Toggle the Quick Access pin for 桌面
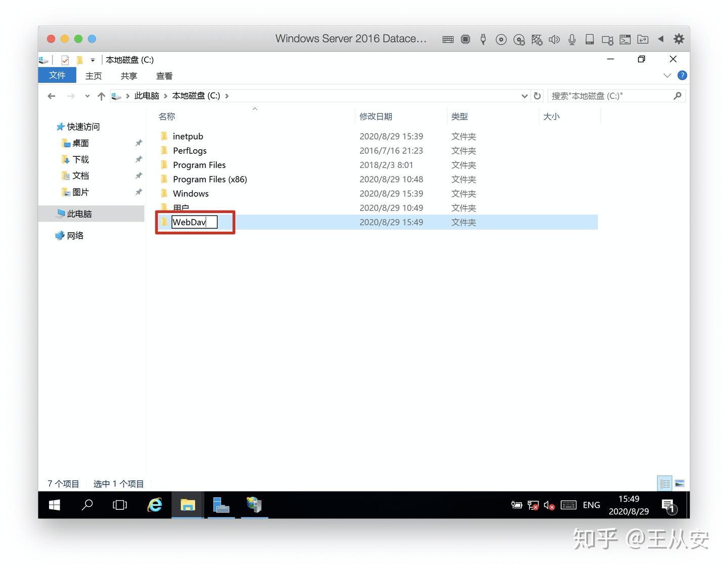Image resolution: width=728 pixels, height=569 pixels. (139, 143)
